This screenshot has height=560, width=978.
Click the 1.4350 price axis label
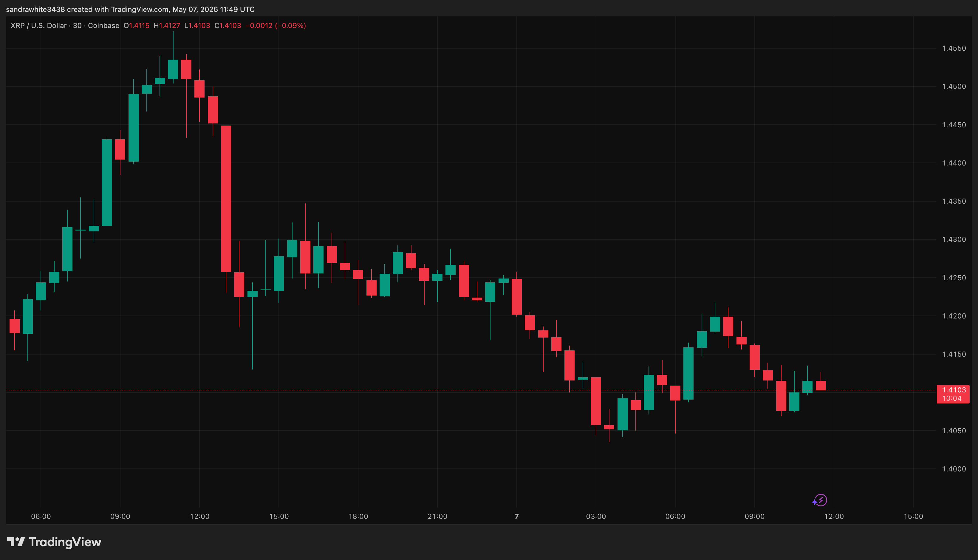[954, 201]
